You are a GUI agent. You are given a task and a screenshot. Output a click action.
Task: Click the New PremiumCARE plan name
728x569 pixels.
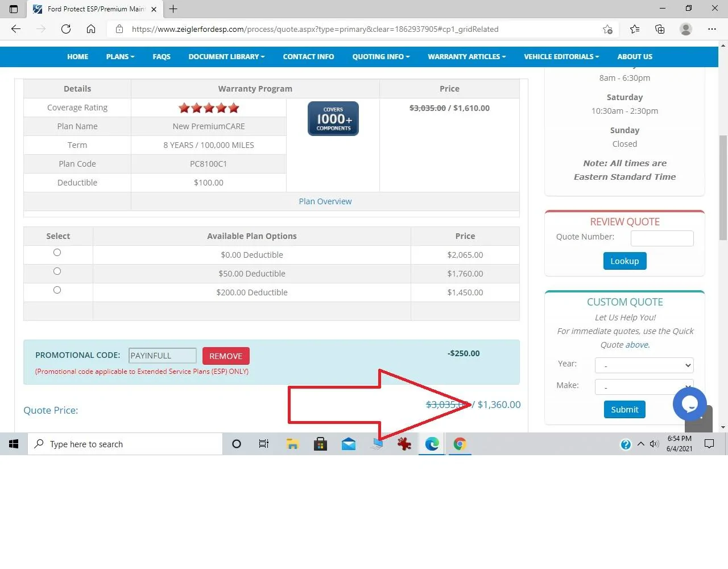209,126
